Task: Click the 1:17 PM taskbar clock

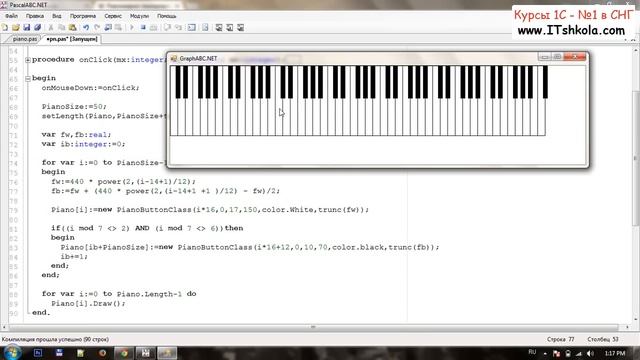Action: 615,353
